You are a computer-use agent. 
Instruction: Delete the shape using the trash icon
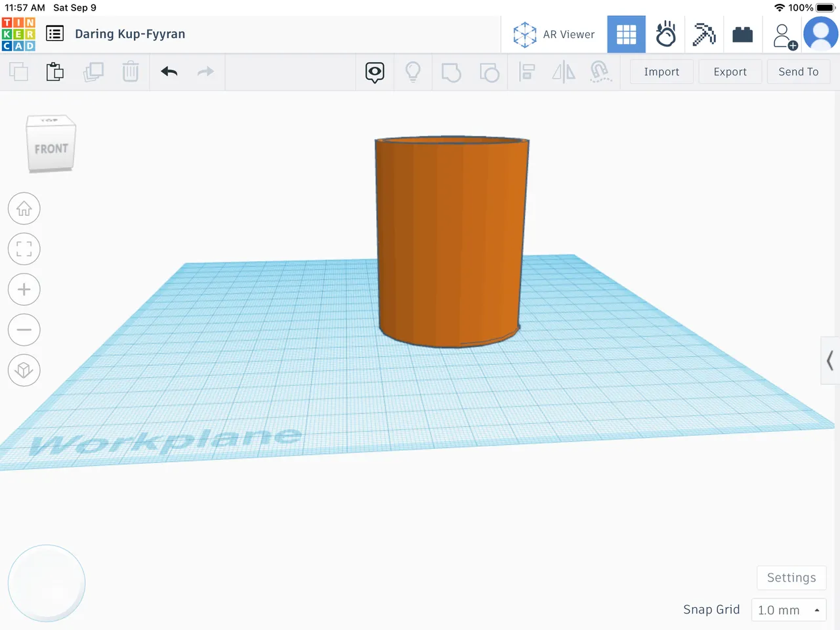[x=131, y=72]
